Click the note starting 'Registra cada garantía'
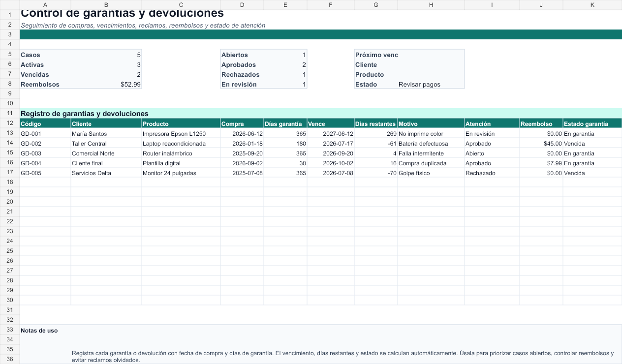 coord(343,356)
